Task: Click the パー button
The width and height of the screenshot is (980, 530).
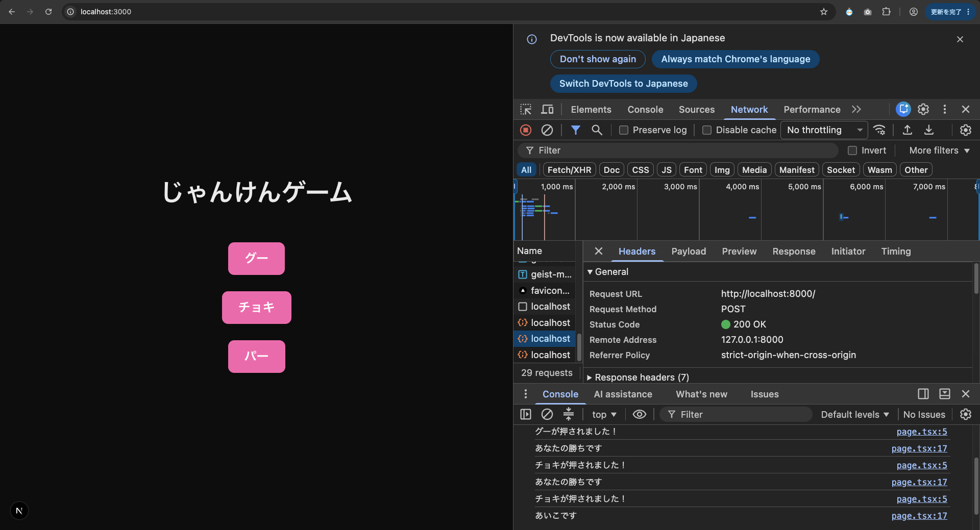Action: point(257,357)
